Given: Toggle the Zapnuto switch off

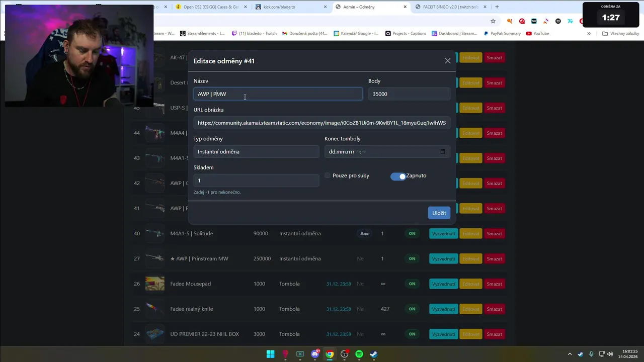Looking at the screenshot, I should pos(398,176).
